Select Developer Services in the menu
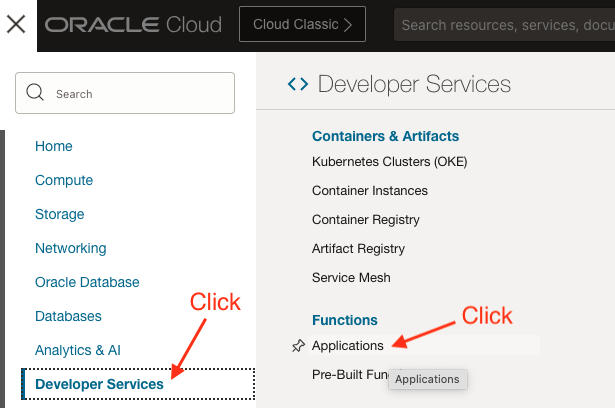 pos(138,384)
